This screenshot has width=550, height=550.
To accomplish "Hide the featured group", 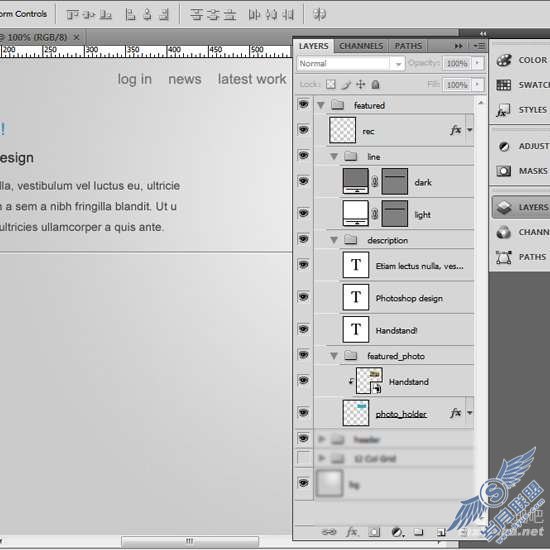I will [303, 104].
